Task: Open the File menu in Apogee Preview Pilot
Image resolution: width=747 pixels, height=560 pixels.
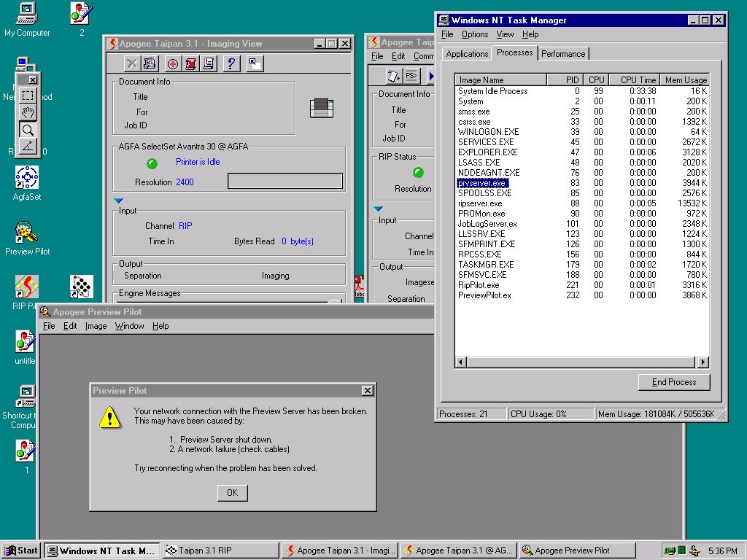Action: 49,326
